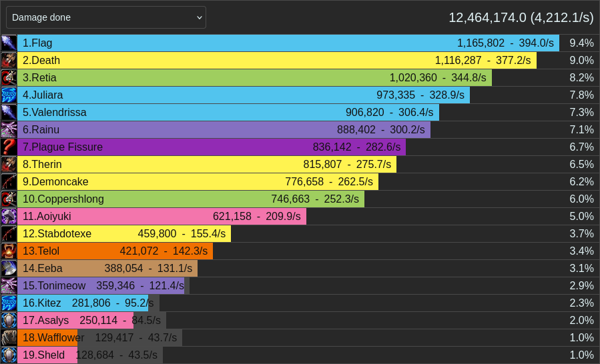Click the 8.2% value for Retia
The image size is (600, 364).
tap(581, 77)
